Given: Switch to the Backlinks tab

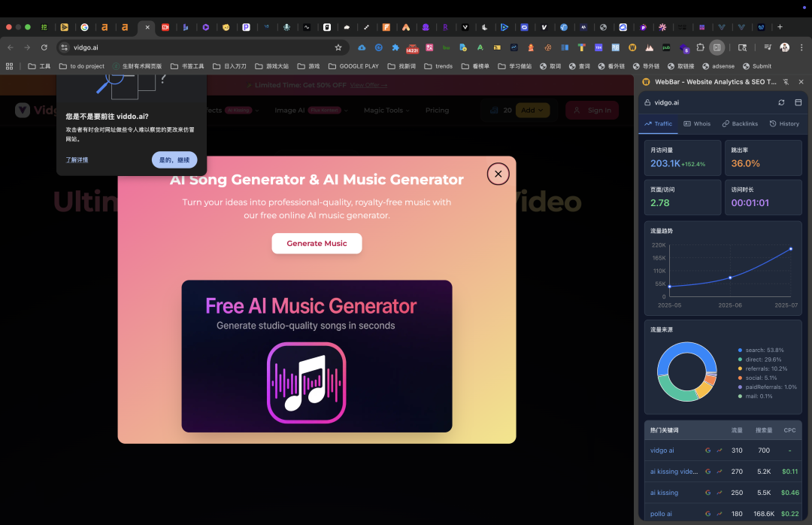Looking at the screenshot, I should click(740, 124).
